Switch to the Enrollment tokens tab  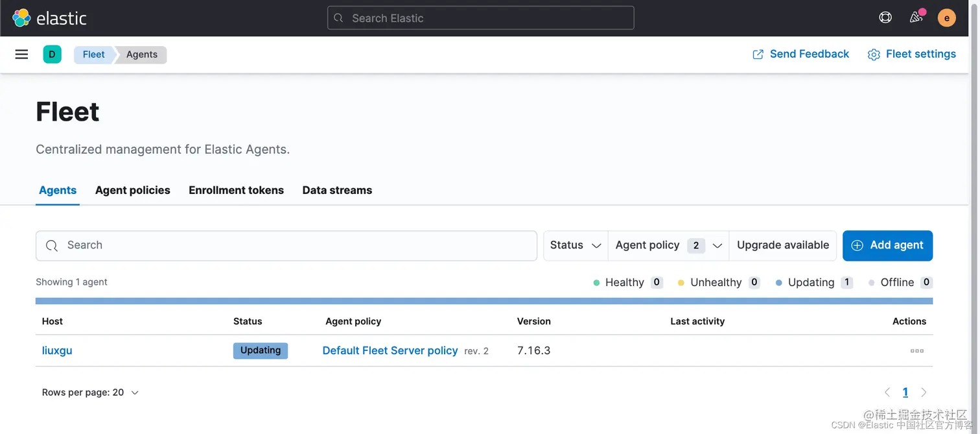click(x=236, y=190)
